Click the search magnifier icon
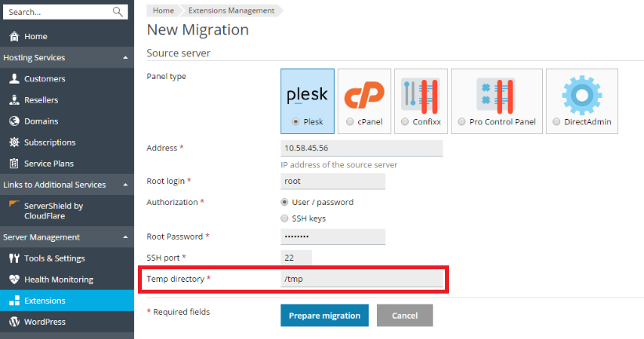The image size is (644, 339). click(x=118, y=12)
